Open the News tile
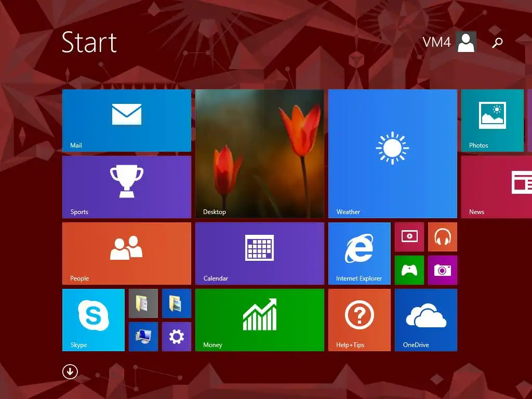Viewport: 532px width, 399px height. coord(497,187)
